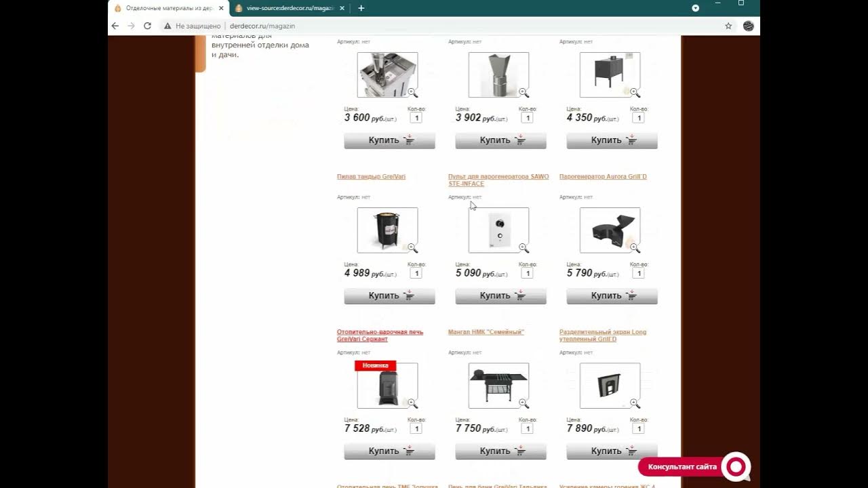Bookmark this page with the star icon
The width and height of the screenshot is (868, 488).
pyautogui.click(x=728, y=26)
